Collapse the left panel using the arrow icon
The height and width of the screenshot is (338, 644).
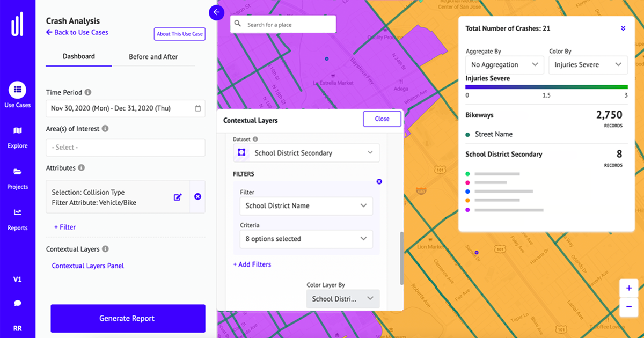[217, 12]
